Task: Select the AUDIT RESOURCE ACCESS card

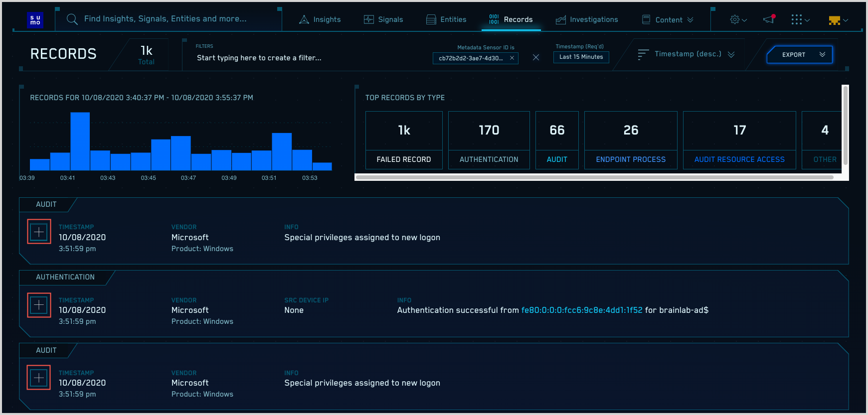Action: pyautogui.click(x=739, y=140)
